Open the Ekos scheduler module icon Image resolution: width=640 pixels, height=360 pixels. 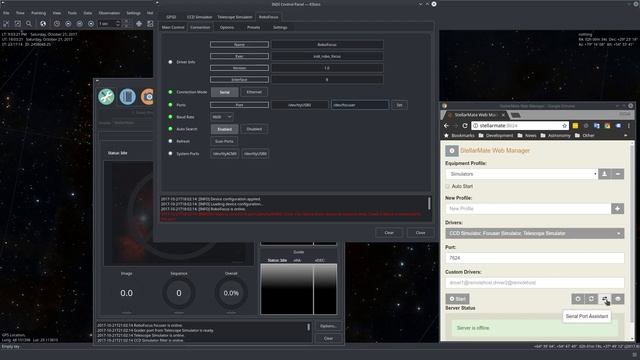pos(127,97)
